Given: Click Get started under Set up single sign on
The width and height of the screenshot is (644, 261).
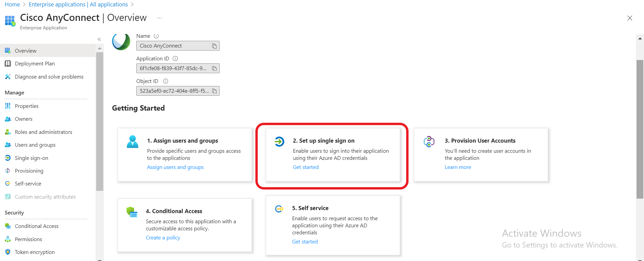Looking at the screenshot, I should [306, 167].
